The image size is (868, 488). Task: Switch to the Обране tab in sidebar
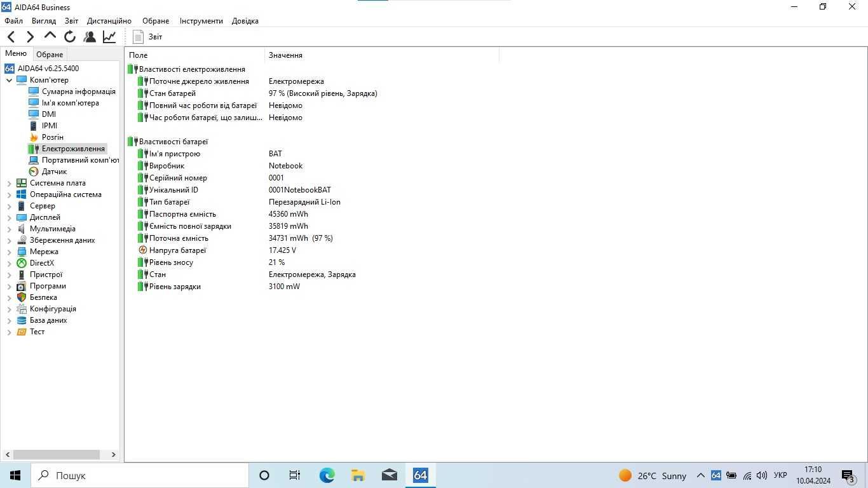pyautogui.click(x=50, y=55)
